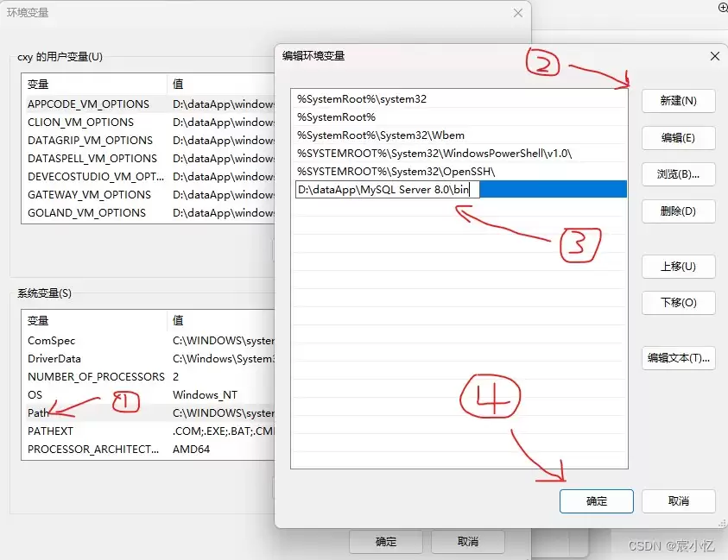Select the Path system variable
The width and height of the screenshot is (728, 560).
tap(149, 413)
